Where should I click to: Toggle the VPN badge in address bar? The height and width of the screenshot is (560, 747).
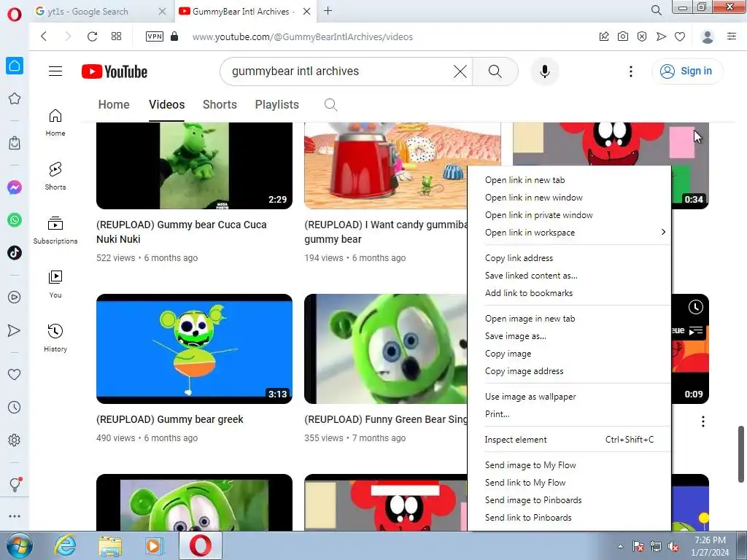155,36
